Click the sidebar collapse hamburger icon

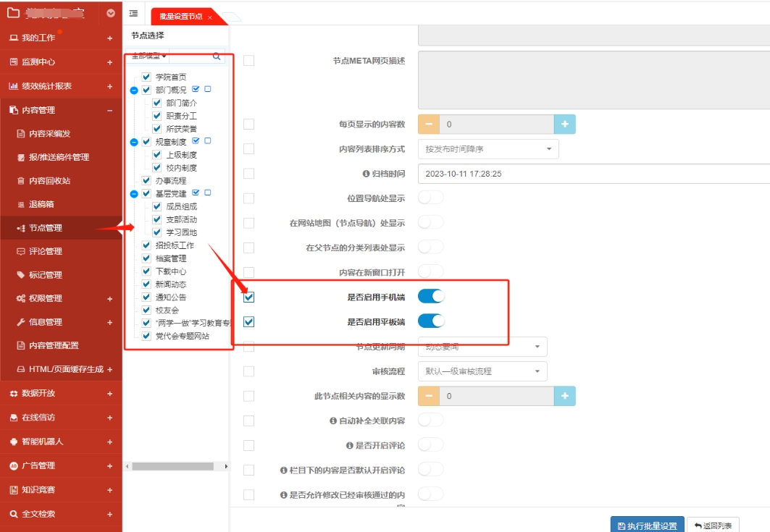[133, 14]
